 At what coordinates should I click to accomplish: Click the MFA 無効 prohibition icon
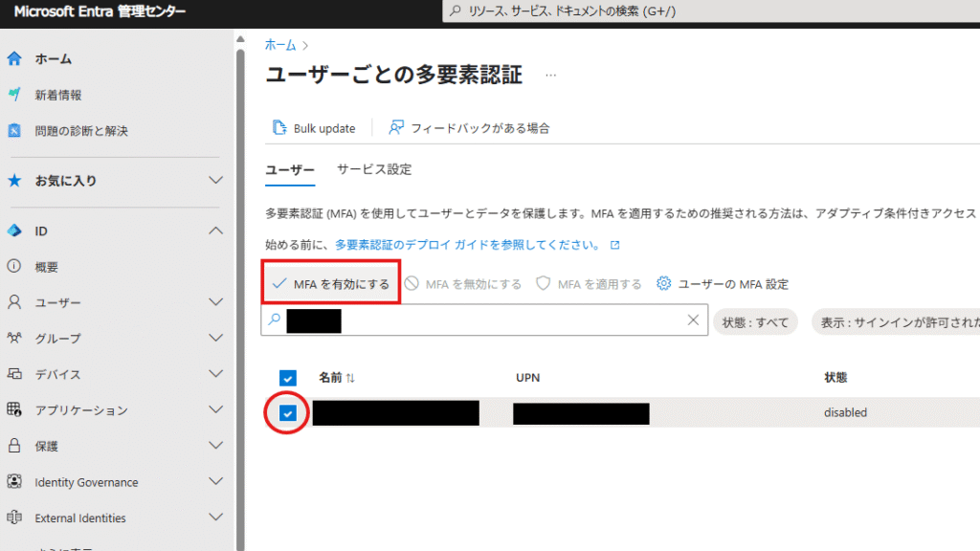(412, 283)
